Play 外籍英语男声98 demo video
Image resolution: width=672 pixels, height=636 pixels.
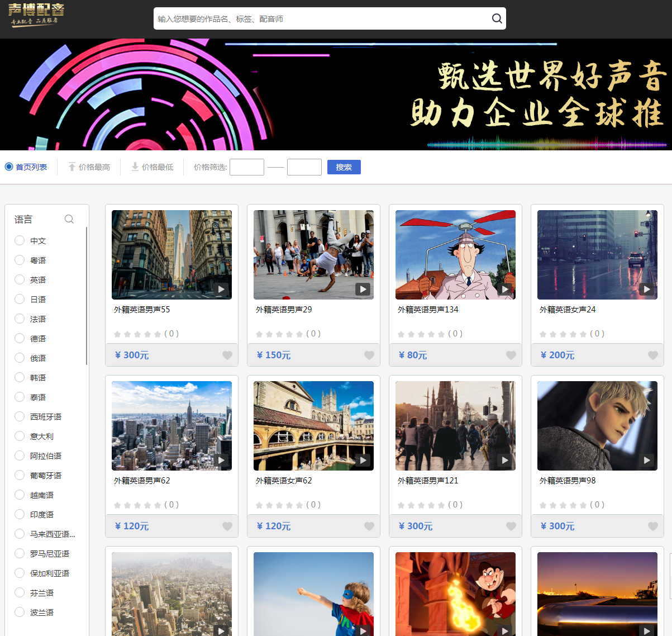click(x=647, y=460)
